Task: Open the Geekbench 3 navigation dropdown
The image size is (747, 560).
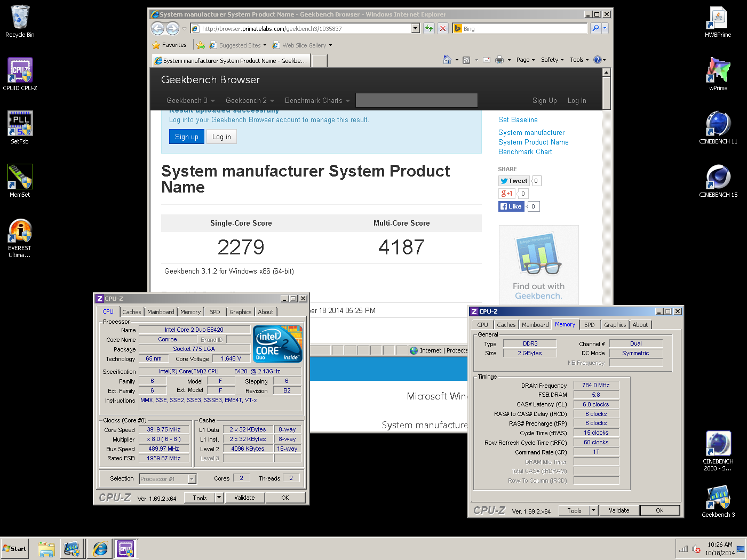Action: click(190, 100)
